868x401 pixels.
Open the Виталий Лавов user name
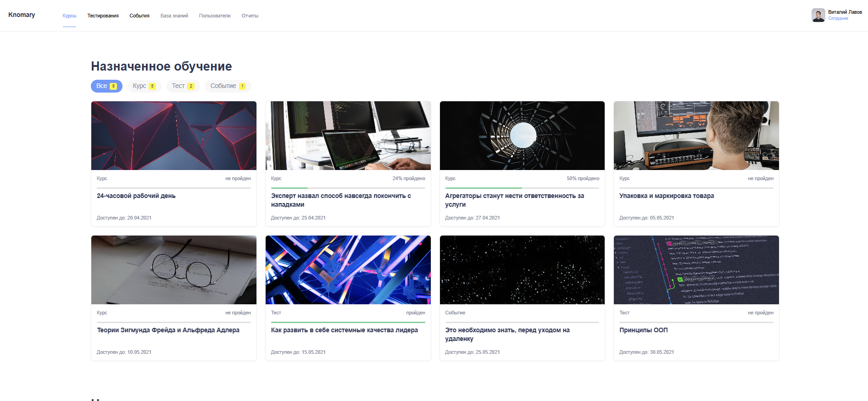[x=845, y=12]
